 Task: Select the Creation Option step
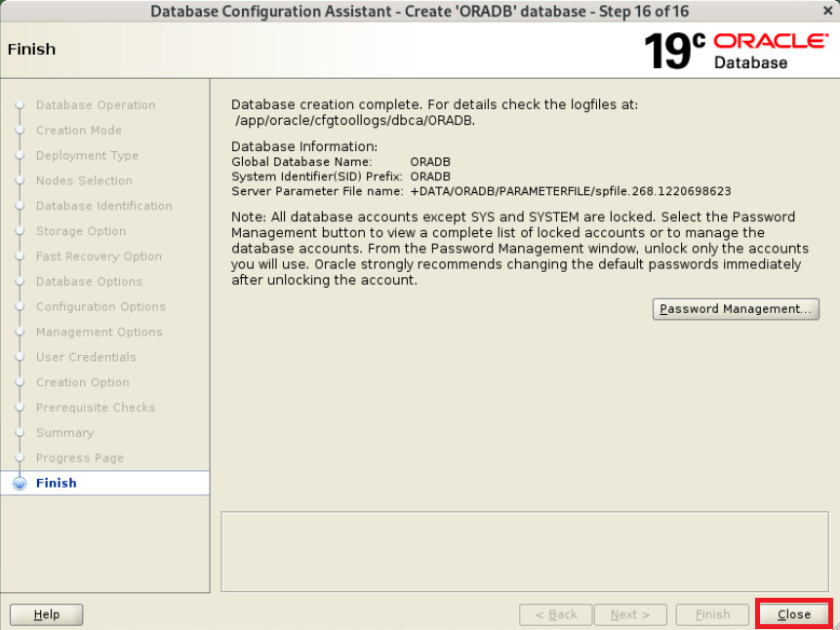pos(83,382)
